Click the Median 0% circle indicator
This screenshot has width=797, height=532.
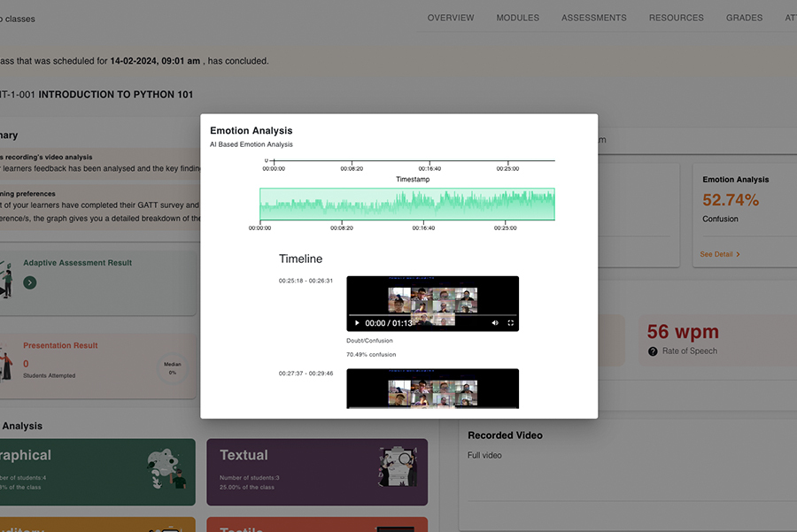[174, 366]
